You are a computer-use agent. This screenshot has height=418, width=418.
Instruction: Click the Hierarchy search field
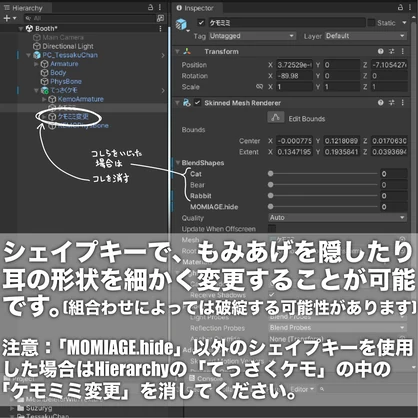(x=89, y=18)
